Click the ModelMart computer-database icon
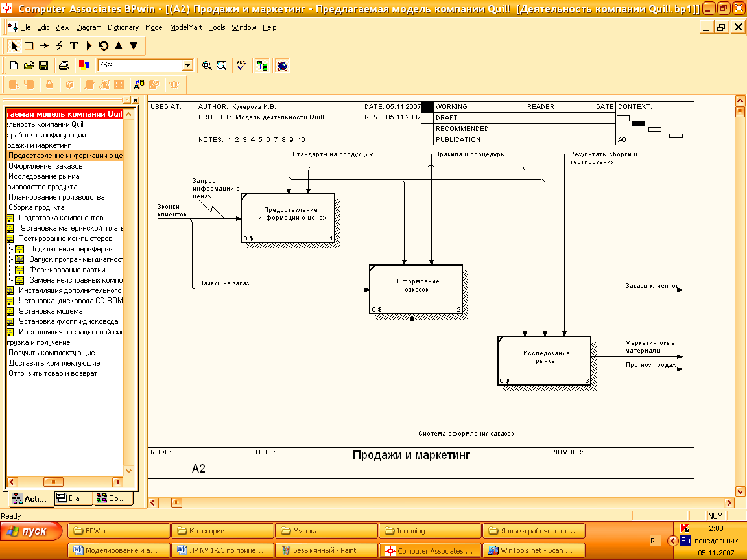The image size is (747, 560). point(139,85)
